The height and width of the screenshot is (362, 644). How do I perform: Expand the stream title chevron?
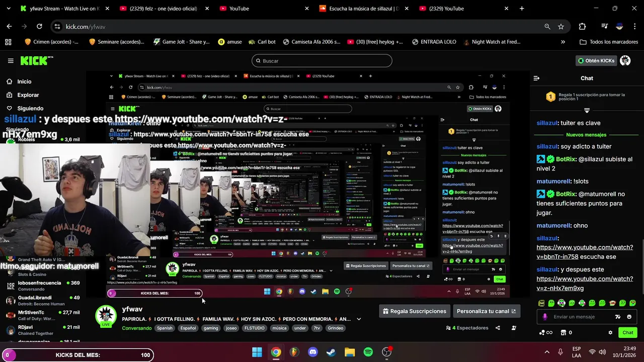[359, 319]
